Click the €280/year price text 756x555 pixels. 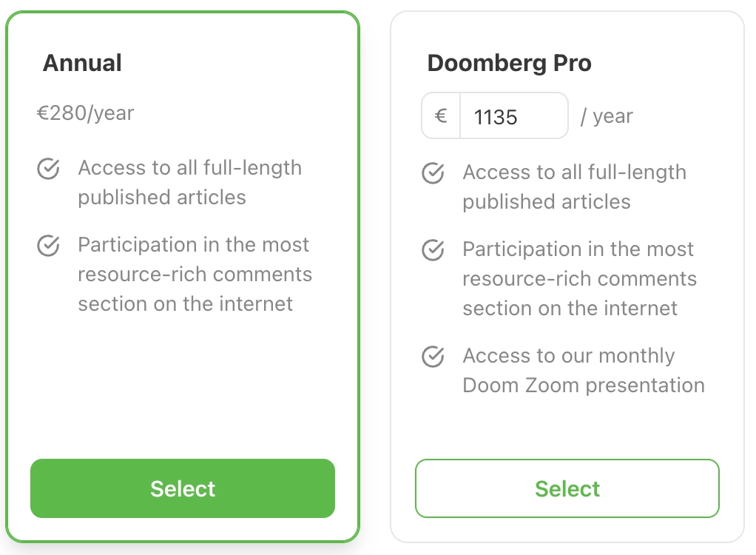click(85, 113)
